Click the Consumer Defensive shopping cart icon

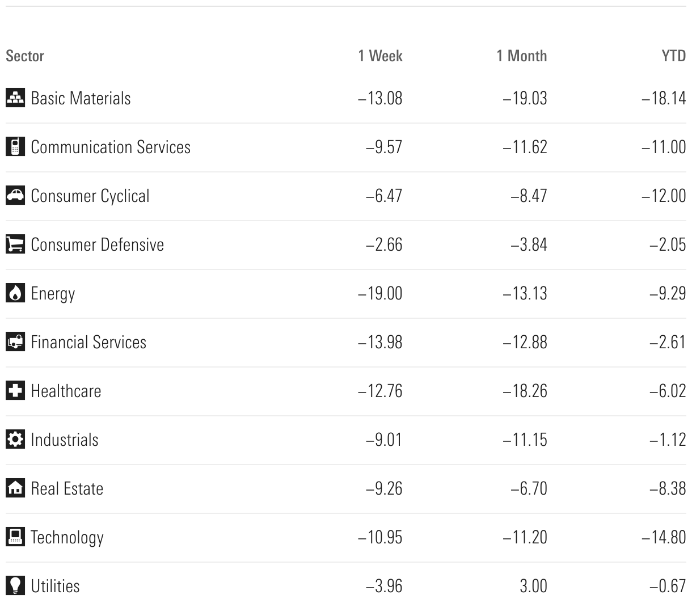[15, 244]
